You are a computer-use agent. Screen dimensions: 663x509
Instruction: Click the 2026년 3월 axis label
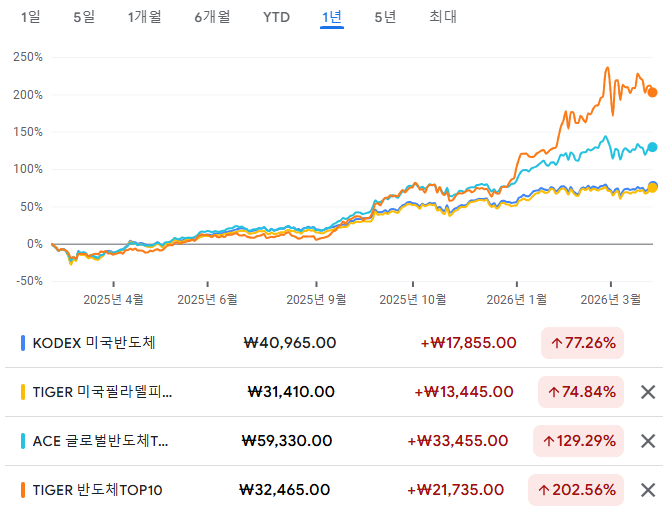[x=611, y=300]
